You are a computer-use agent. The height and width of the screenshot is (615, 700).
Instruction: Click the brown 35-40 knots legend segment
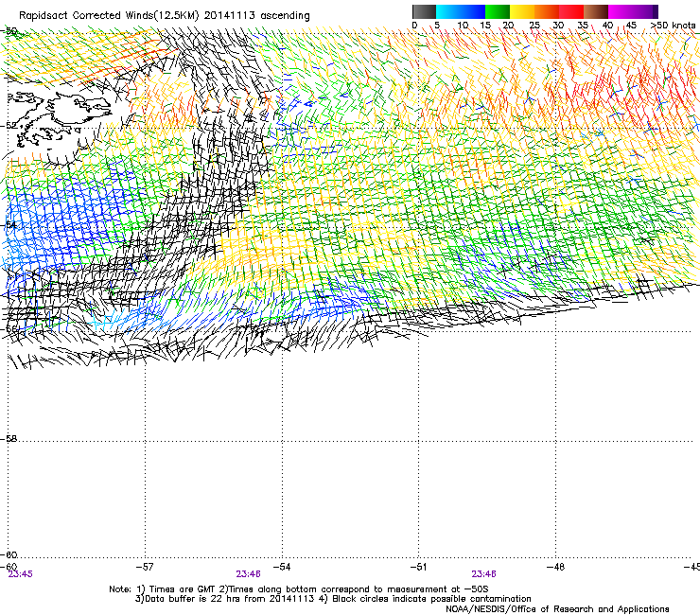coord(596,11)
